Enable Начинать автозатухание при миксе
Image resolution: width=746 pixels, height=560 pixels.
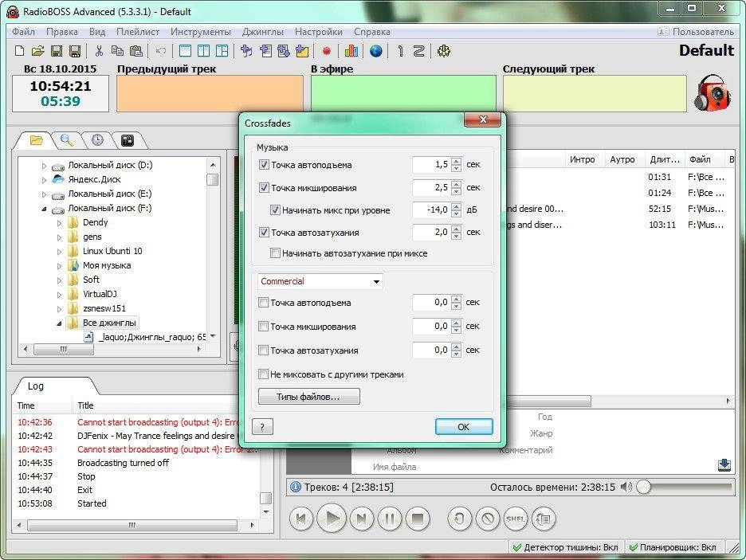point(275,253)
